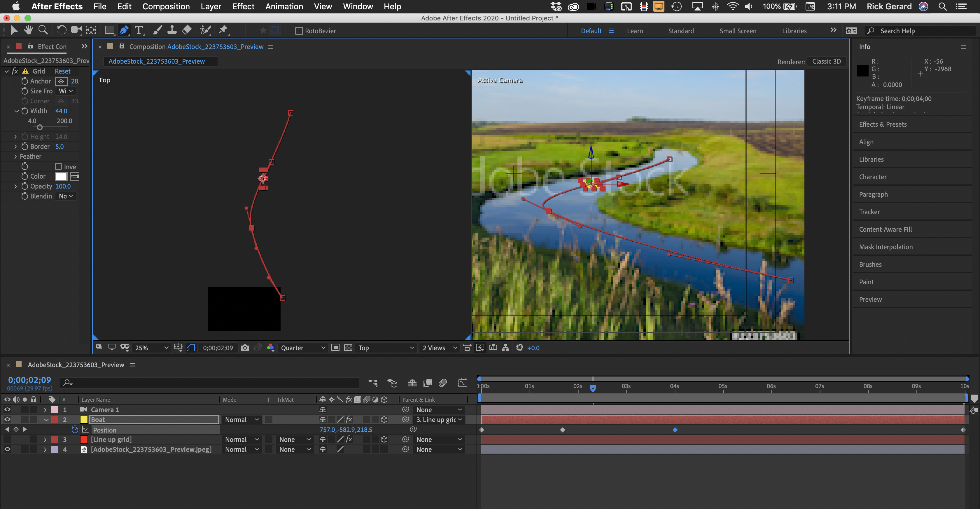This screenshot has height=509, width=980.
Task: Show the Boat layer visibility
Action: point(7,419)
